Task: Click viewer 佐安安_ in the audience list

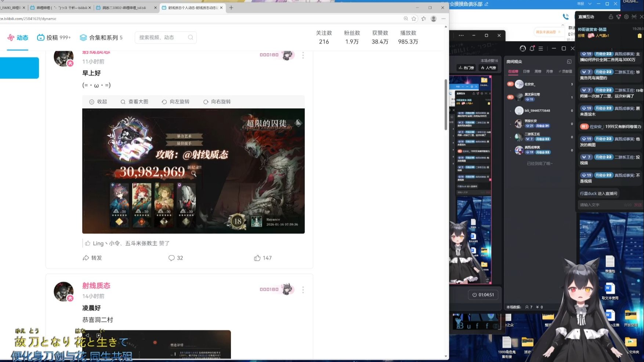Action: point(540,84)
